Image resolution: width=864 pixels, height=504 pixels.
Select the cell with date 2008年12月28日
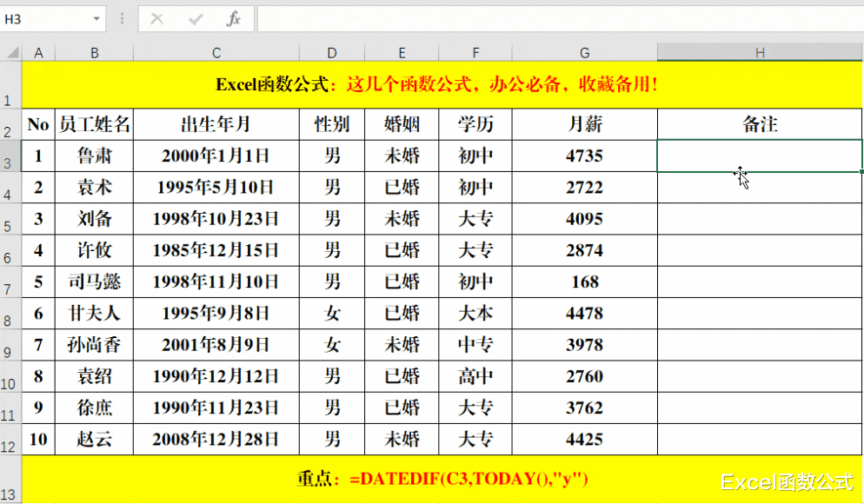click(x=216, y=439)
